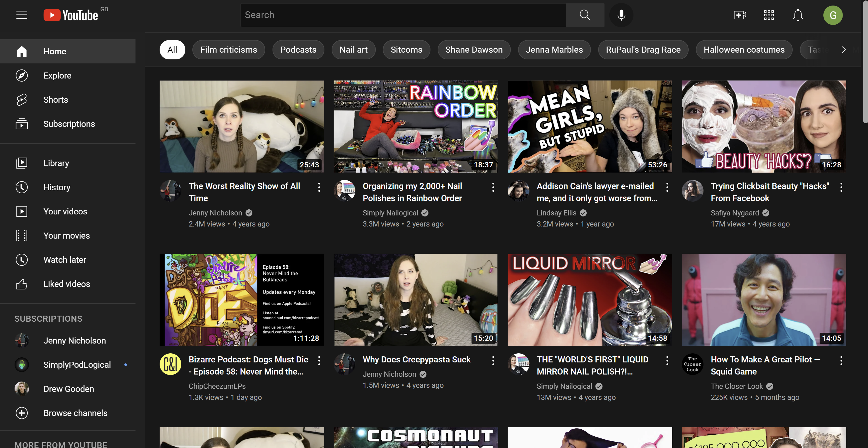Select the Shane Dawson chip
This screenshot has height=448, width=868.
coord(474,50)
